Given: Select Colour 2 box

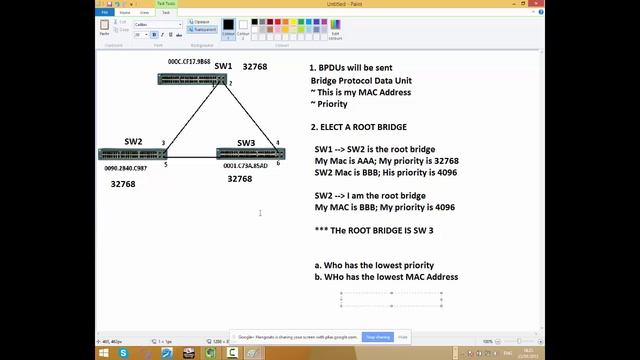Looking at the screenshot, I should 243,29.
